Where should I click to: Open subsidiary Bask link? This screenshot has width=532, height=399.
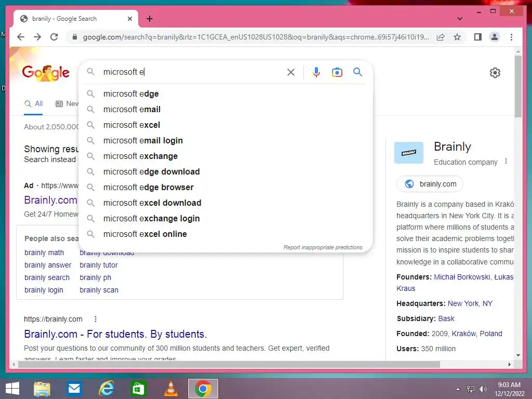click(x=446, y=318)
